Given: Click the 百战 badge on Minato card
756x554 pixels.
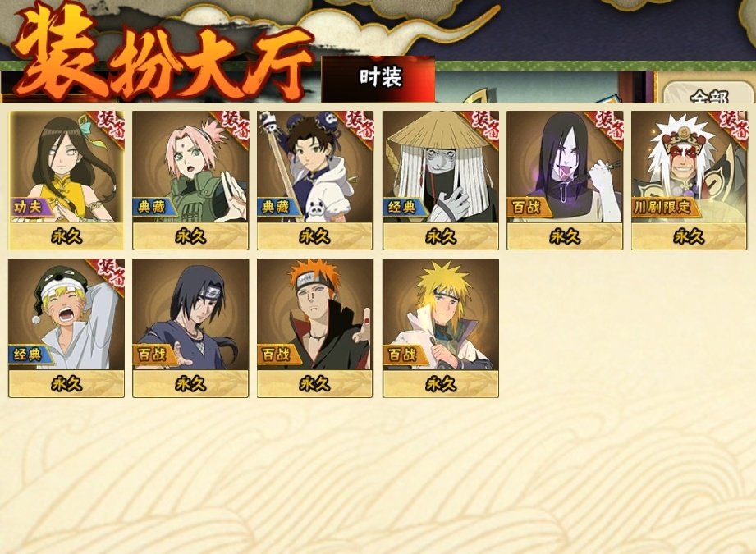Looking at the screenshot, I should (403, 355).
